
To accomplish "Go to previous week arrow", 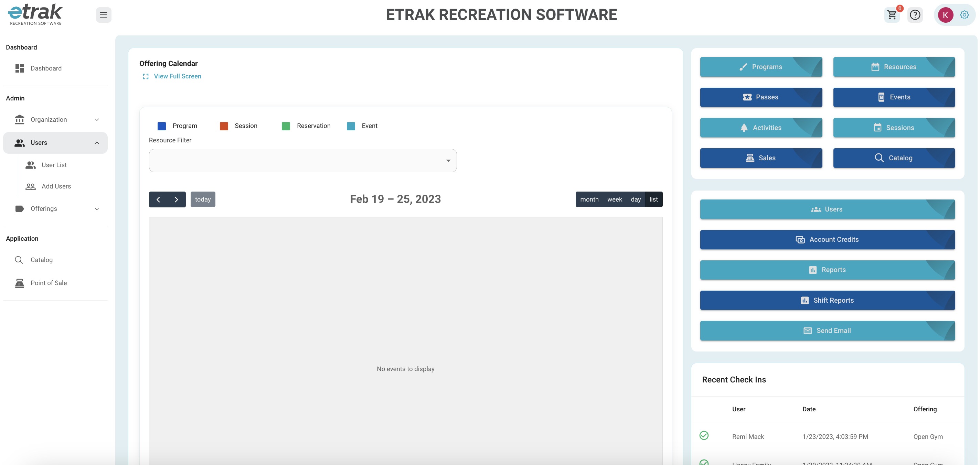I will (x=158, y=199).
